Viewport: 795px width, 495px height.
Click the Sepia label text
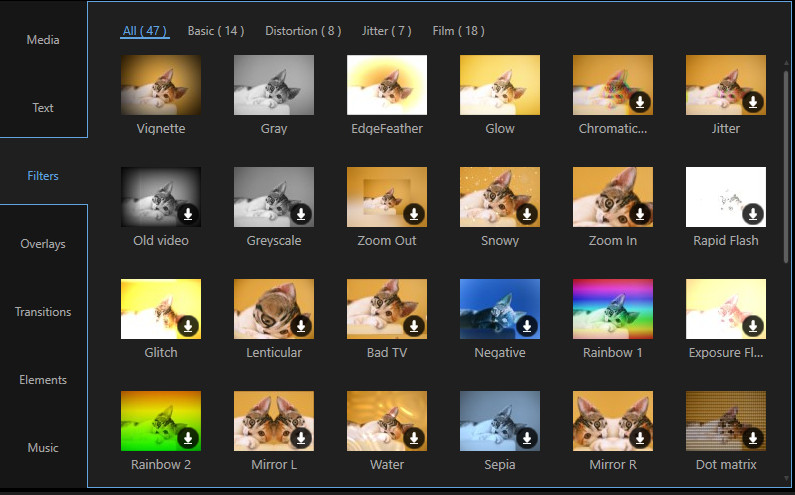coord(500,465)
